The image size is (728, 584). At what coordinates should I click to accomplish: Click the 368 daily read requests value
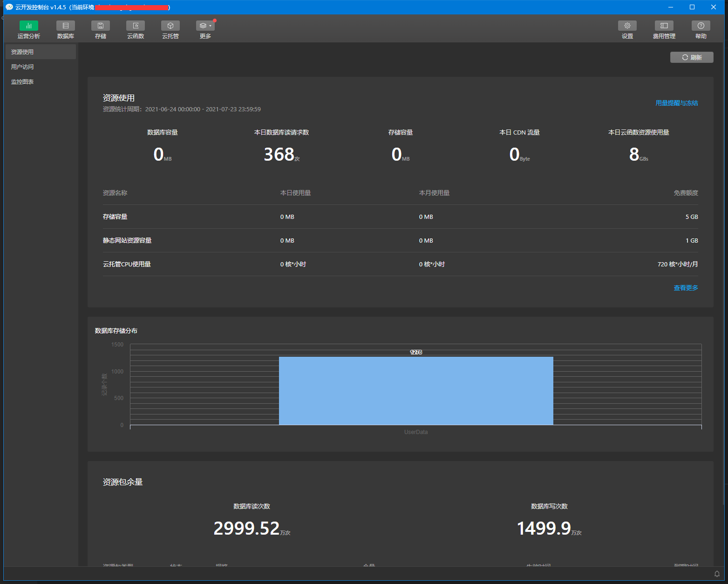(282, 155)
